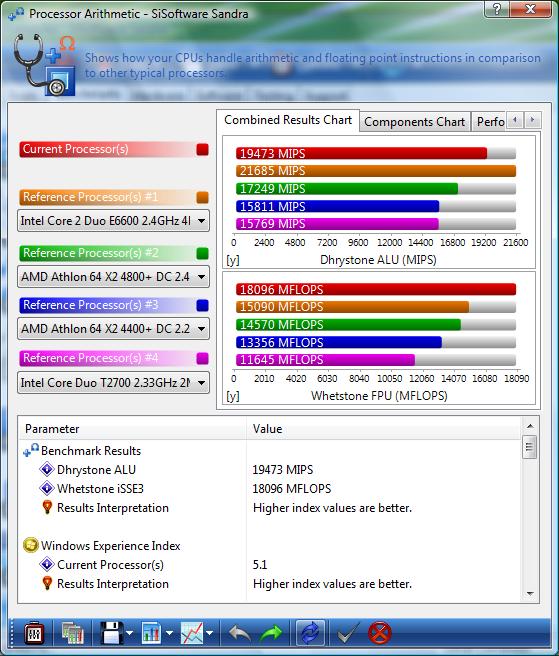The height and width of the screenshot is (656, 559).
Task: Click the Value column header
Action: click(x=384, y=429)
